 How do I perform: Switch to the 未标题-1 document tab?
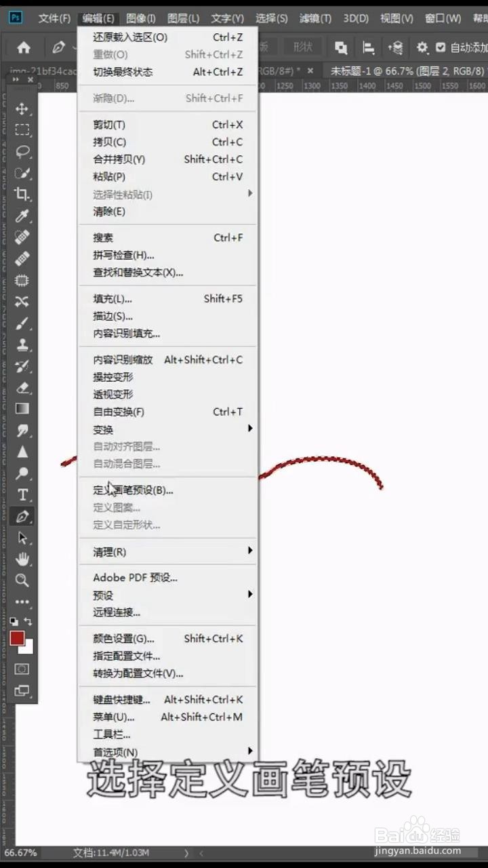pos(407,71)
